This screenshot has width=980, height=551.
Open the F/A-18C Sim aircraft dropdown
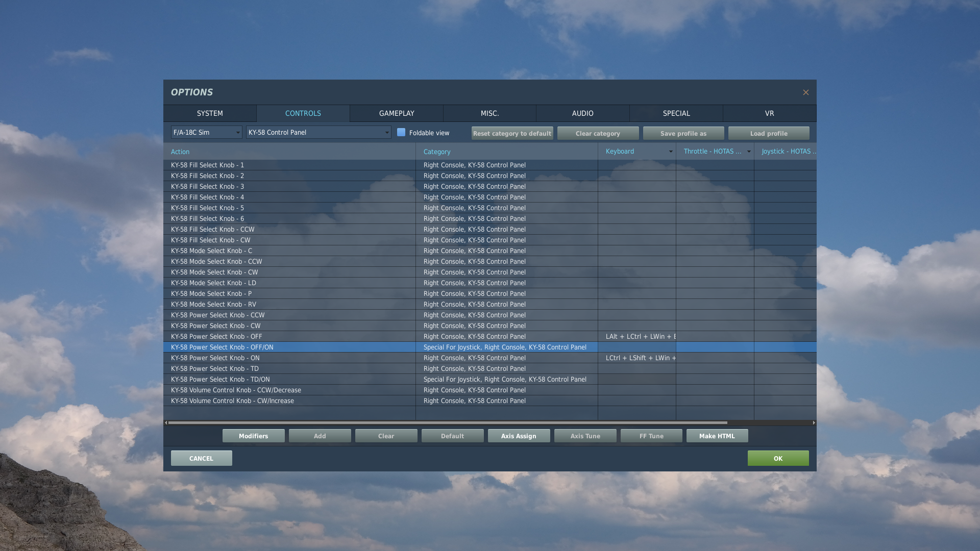(207, 133)
